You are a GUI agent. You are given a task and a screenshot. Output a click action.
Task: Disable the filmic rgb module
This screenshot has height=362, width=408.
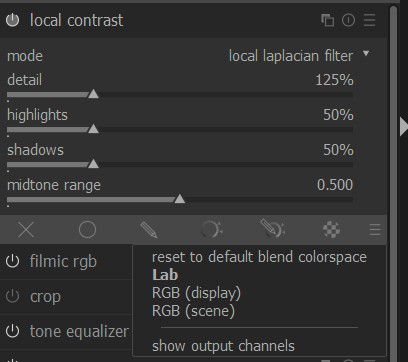[13, 262]
